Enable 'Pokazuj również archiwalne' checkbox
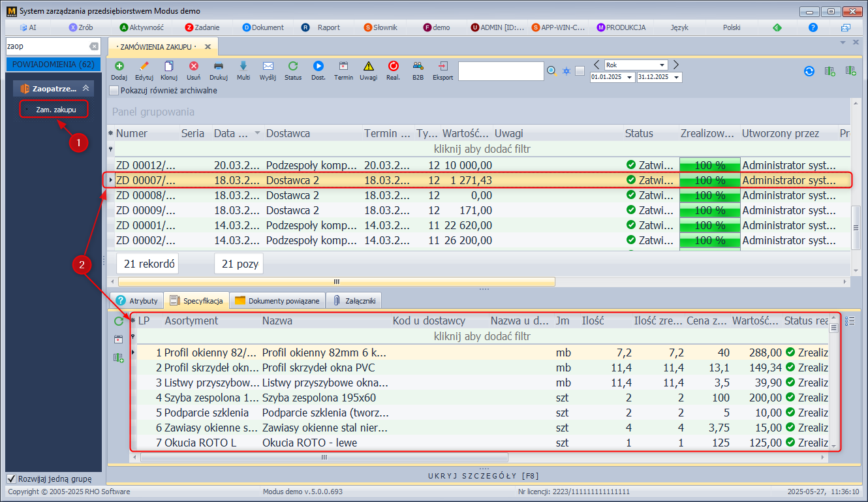This screenshot has width=868, height=502. (x=114, y=91)
